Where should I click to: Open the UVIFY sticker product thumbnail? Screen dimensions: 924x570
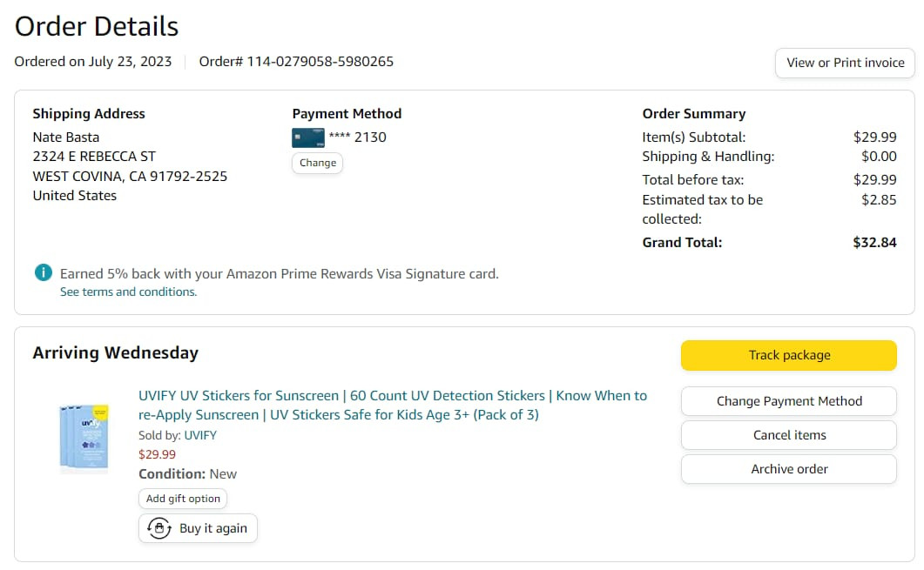coord(83,438)
